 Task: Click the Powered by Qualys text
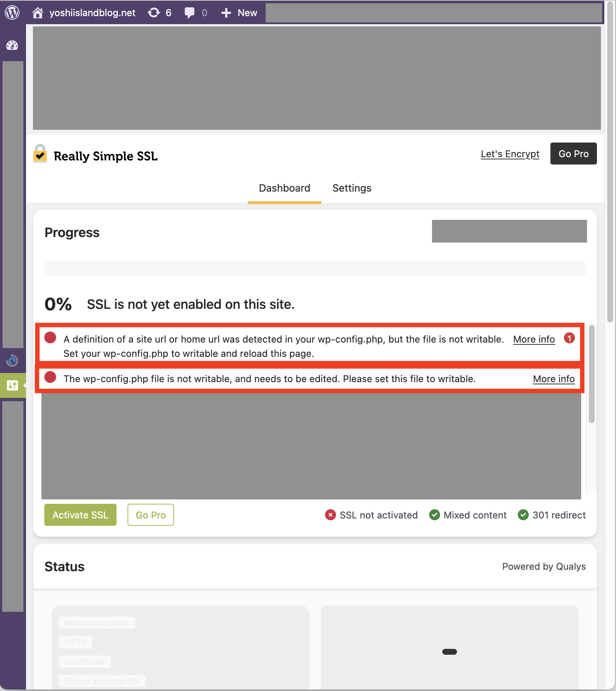[544, 566]
